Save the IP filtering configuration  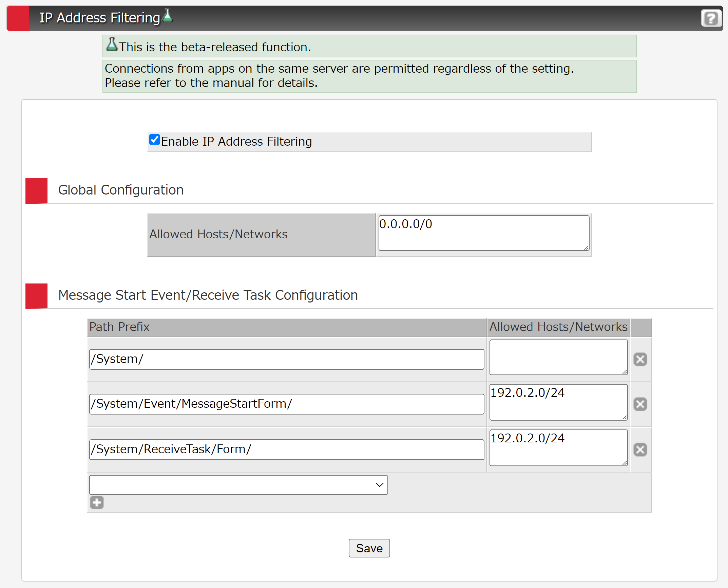369,548
